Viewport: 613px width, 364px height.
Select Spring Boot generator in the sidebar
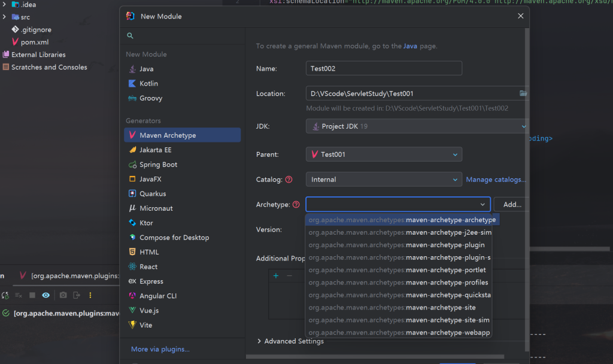[x=158, y=165]
